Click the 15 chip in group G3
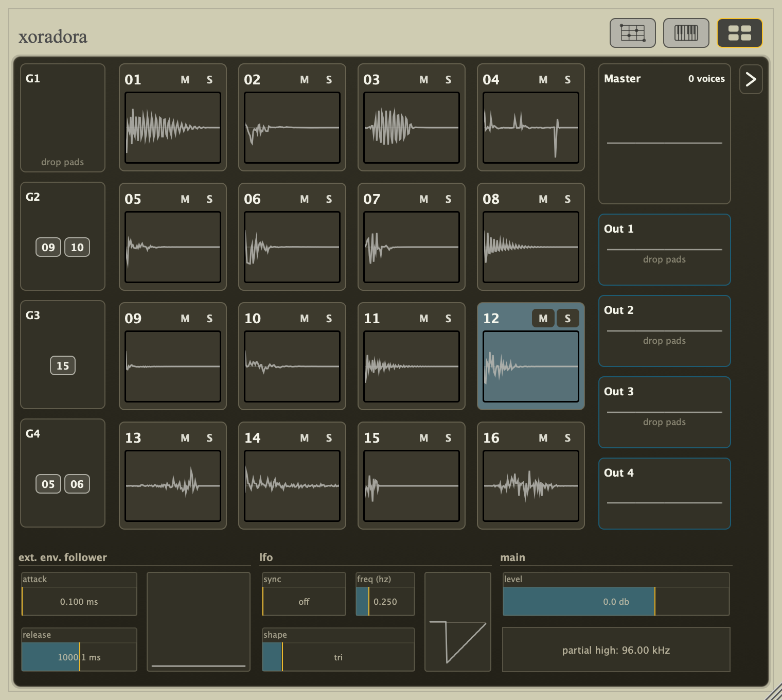Screen dimensions: 782x700 click(63, 366)
